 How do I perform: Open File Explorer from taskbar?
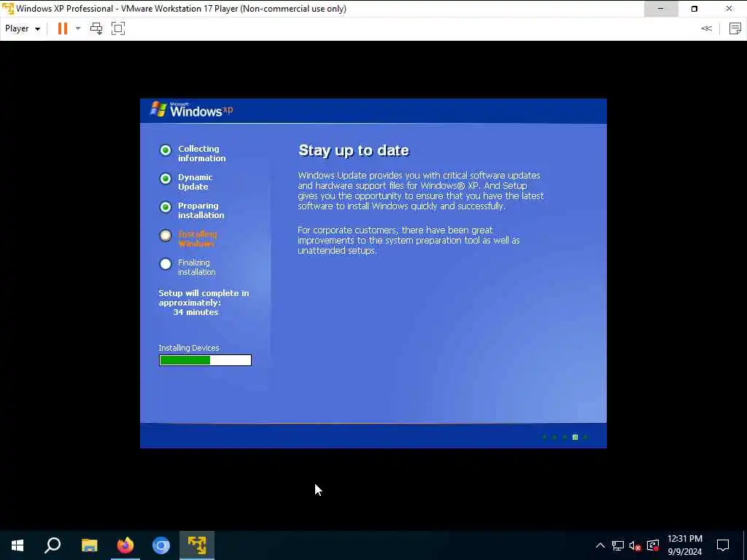[x=90, y=545]
